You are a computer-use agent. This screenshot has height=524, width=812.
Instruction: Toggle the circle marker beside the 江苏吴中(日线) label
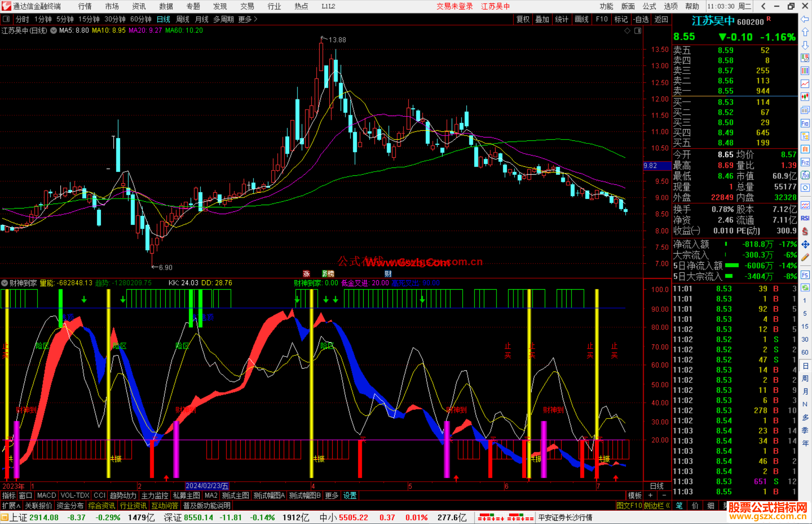tap(54, 31)
